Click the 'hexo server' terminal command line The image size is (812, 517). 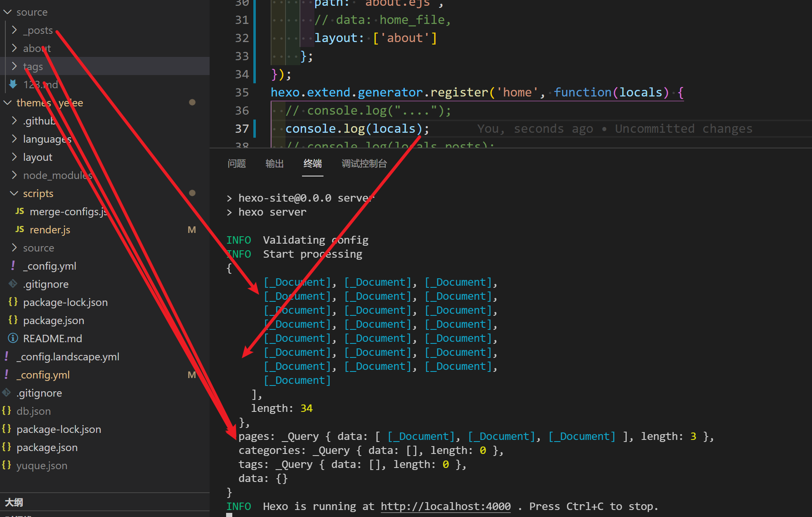(272, 212)
